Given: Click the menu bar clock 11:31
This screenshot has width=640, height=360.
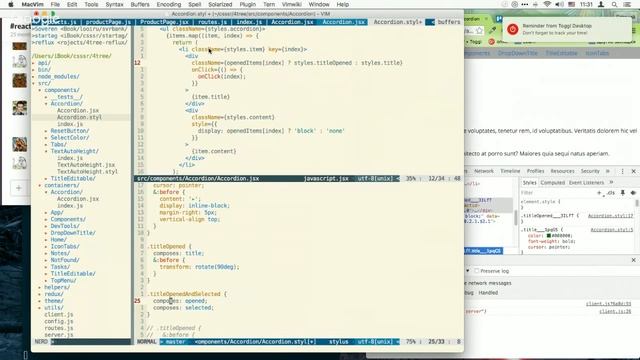Looking at the screenshot, I should tap(586, 4).
